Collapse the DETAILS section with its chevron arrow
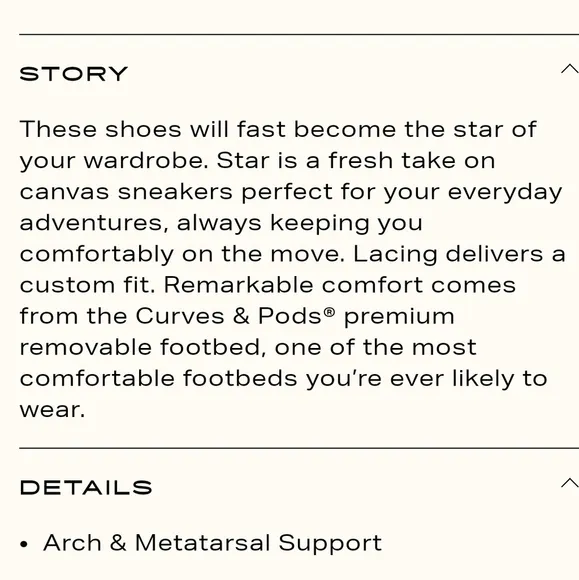579x580 pixels. [x=570, y=483]
